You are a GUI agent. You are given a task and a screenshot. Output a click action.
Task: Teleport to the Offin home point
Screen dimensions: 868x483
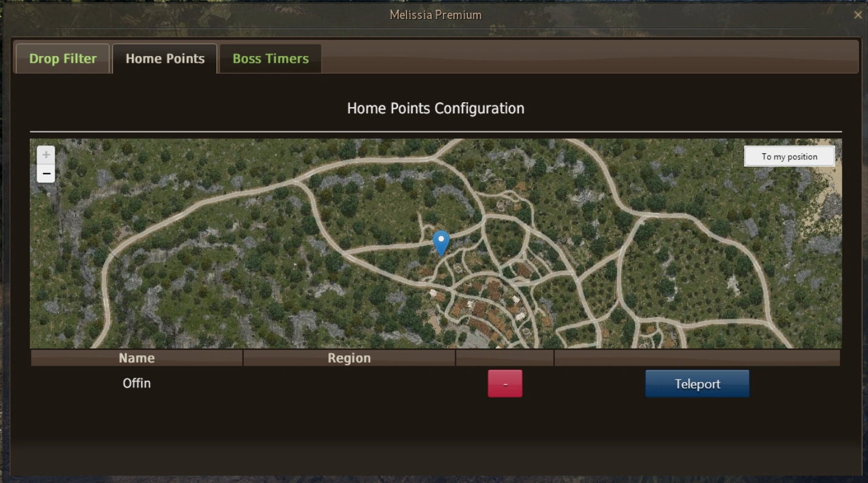(697, 384)
